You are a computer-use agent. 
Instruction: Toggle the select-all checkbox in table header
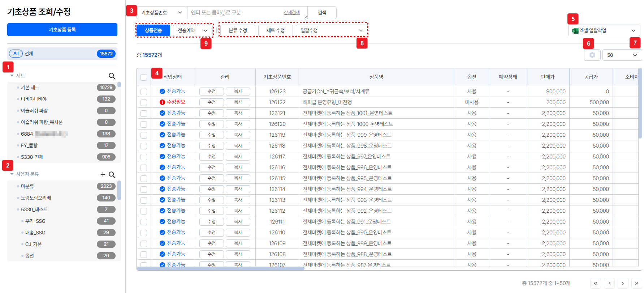click(x=144, y=77)
